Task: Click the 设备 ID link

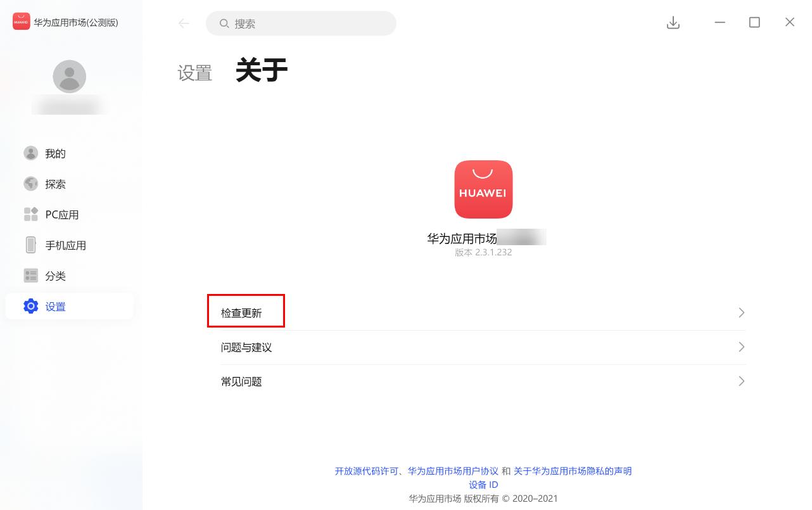Action: pos(483,485)
